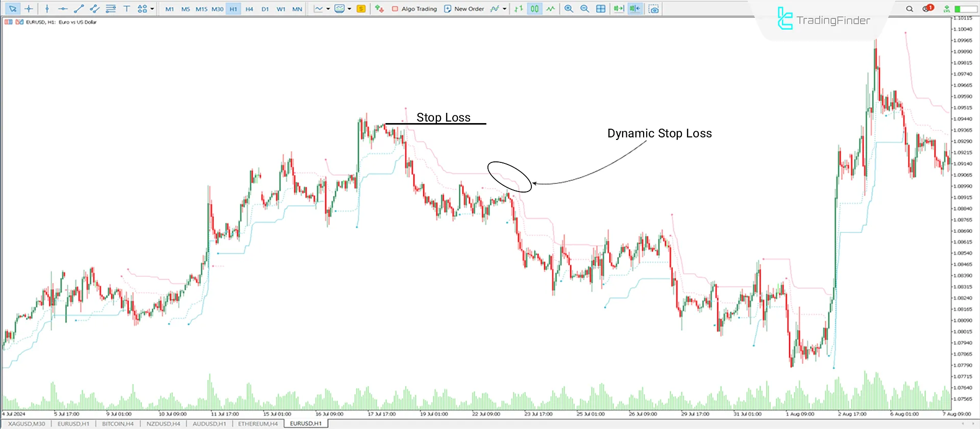
Task: Open the shapes objects tool
Action: tap(142, 9)
